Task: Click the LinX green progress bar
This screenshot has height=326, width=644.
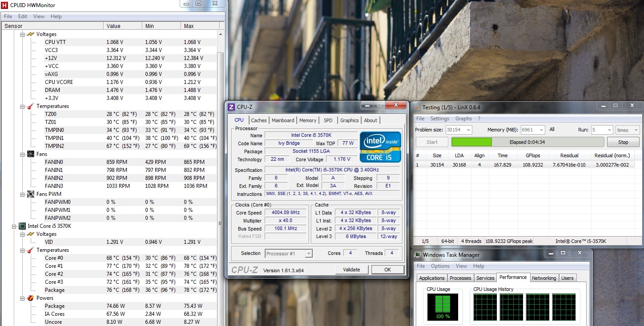Action: point(471,142)
